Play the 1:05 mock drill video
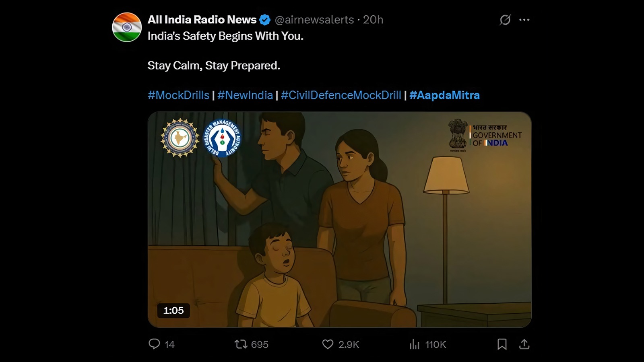 339,219
